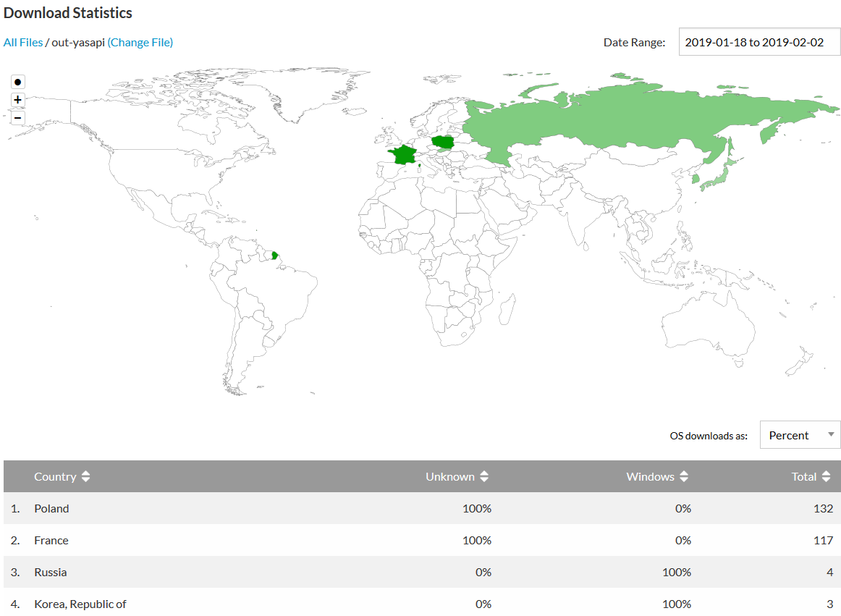The width and height of the screenshot is (841, 616).
Task: Click France on the map
Action: point(402,154)
